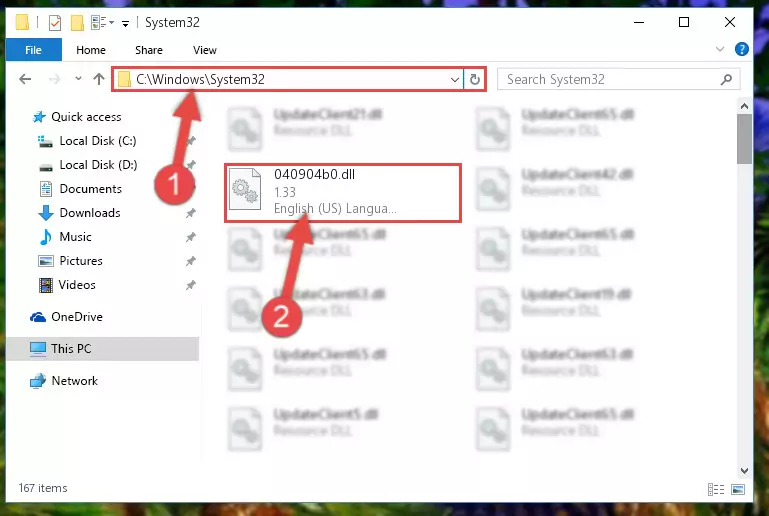Viewport: 769px width, 516px height.
Task: Click the Downloads blue arrow icon
Action: pyautogui.click(x=46, y=213)
